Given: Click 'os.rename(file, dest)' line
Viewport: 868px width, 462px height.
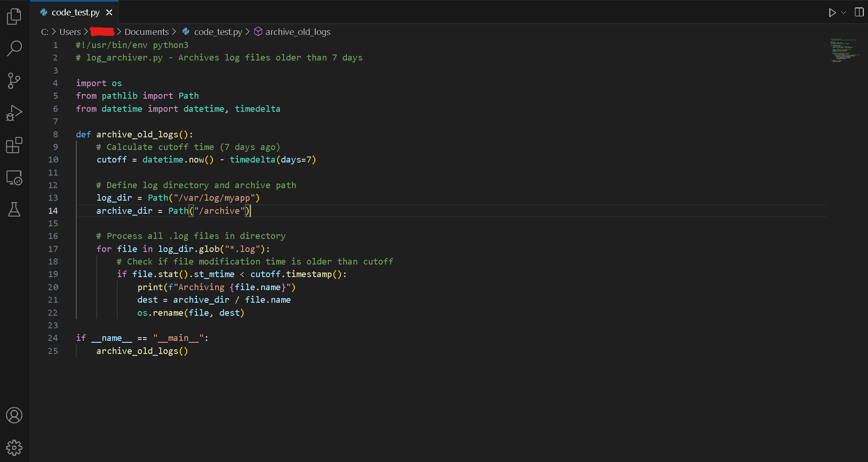Looking at the screenshot, I should point(191,313).
